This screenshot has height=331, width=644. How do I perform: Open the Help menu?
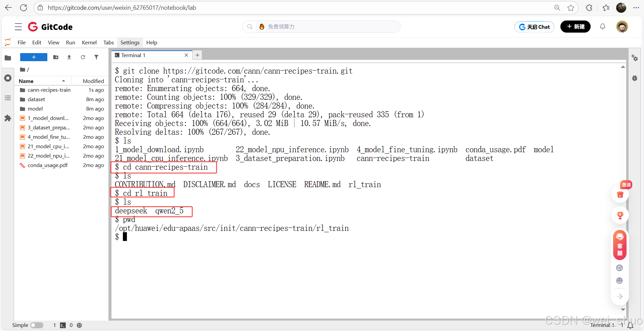pyautogui.click(x=152, y=42)
